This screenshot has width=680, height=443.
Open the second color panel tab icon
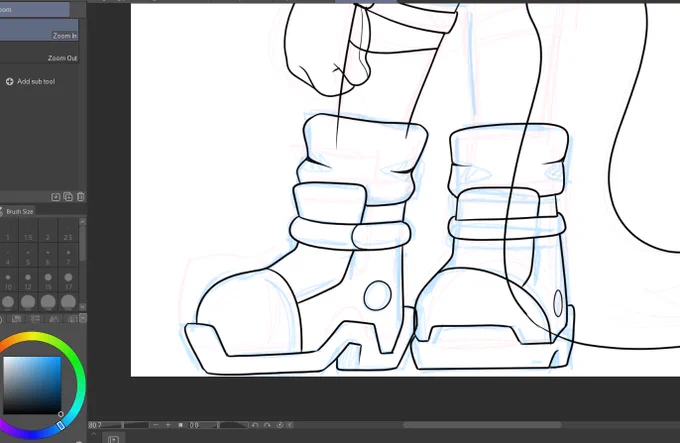[17, 319]
